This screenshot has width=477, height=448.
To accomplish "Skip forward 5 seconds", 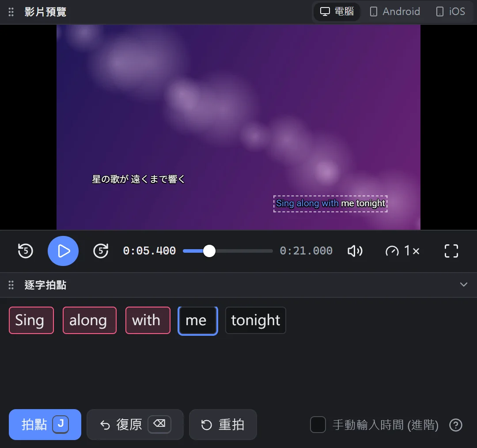I will click(x=101, y=251).
